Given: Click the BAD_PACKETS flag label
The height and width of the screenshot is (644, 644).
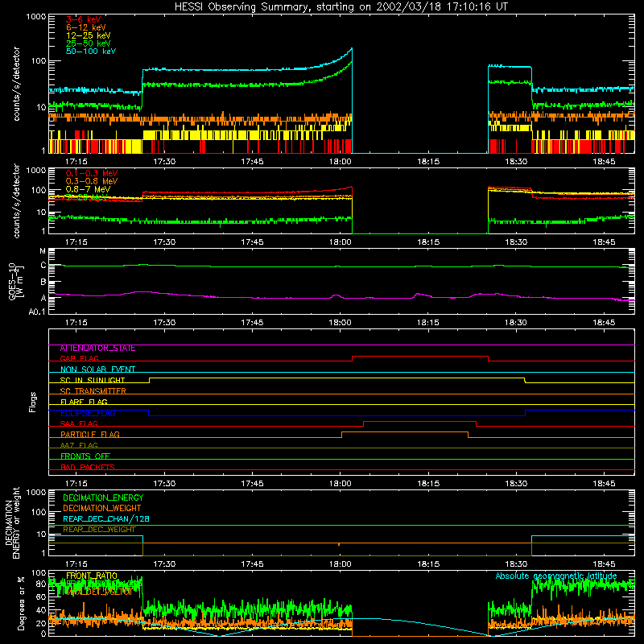Looking at the screenshot, I should tap(88, 467).
